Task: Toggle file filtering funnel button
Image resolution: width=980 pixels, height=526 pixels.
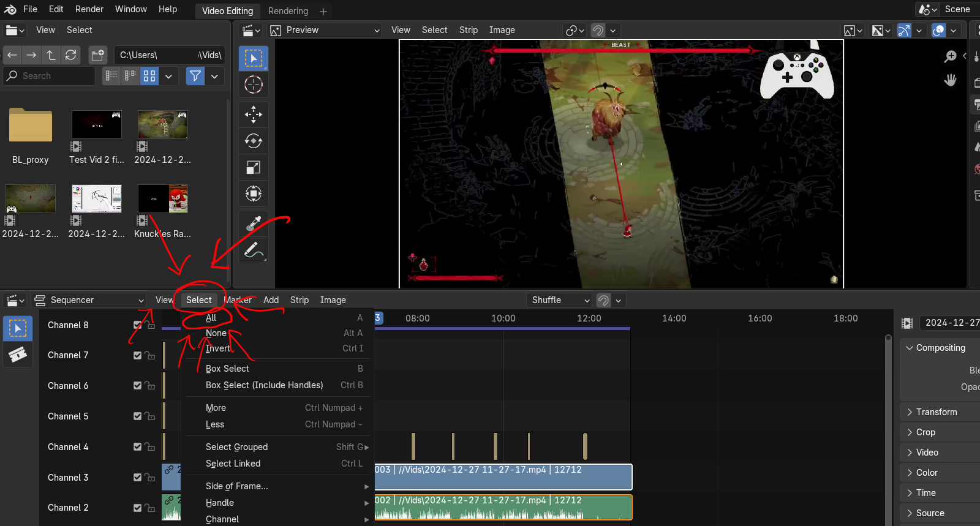Action: coord(195,76)
